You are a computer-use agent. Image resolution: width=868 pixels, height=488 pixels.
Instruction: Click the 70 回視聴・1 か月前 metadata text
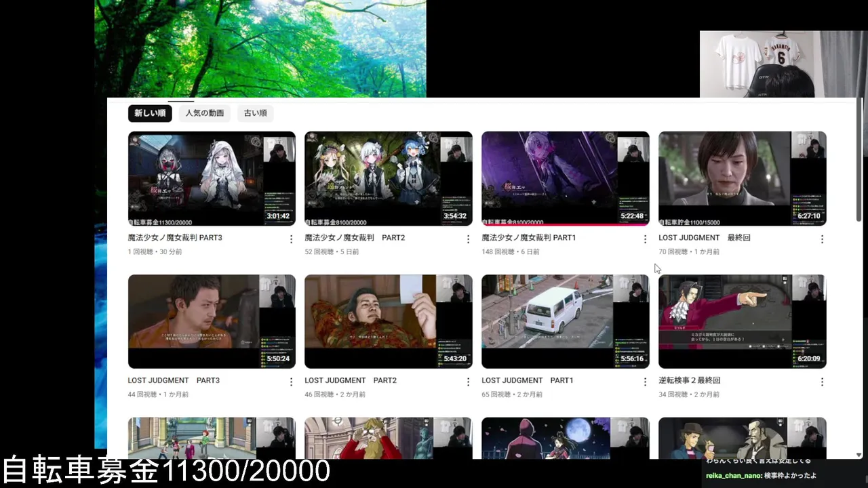pos(689,251)
